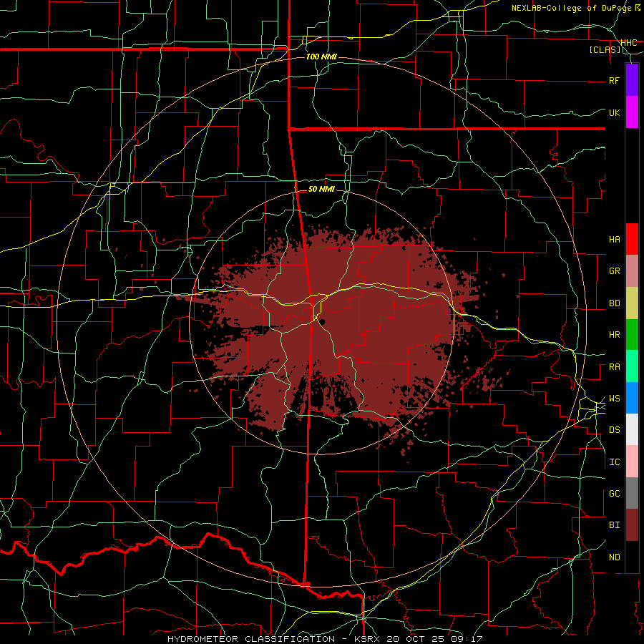Click the HHC product label

click(x=628, y=42)
